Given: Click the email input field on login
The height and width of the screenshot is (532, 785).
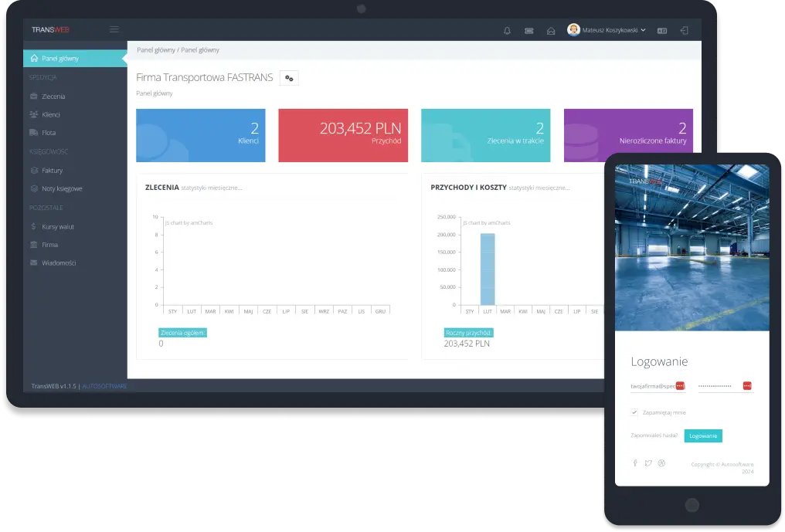Looking at the screenshot, I should tap(653, 385).
